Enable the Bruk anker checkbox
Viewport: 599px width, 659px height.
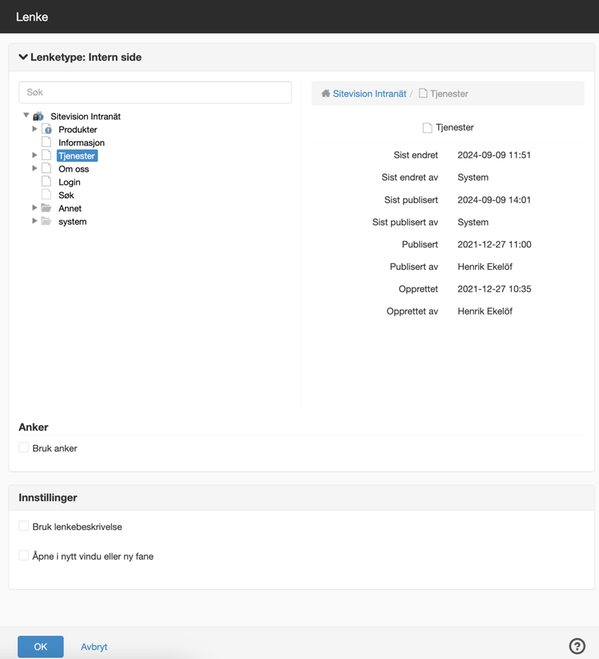[24, 448]
